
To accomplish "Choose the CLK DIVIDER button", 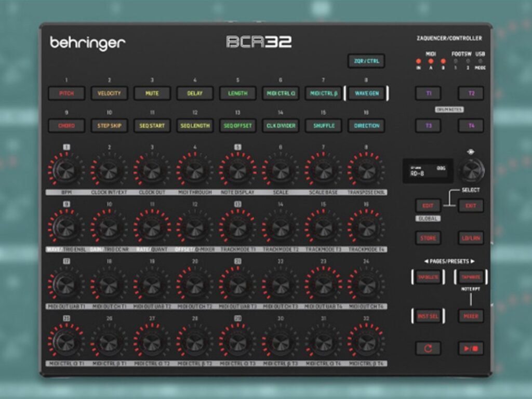I will (x=281, y=126).
